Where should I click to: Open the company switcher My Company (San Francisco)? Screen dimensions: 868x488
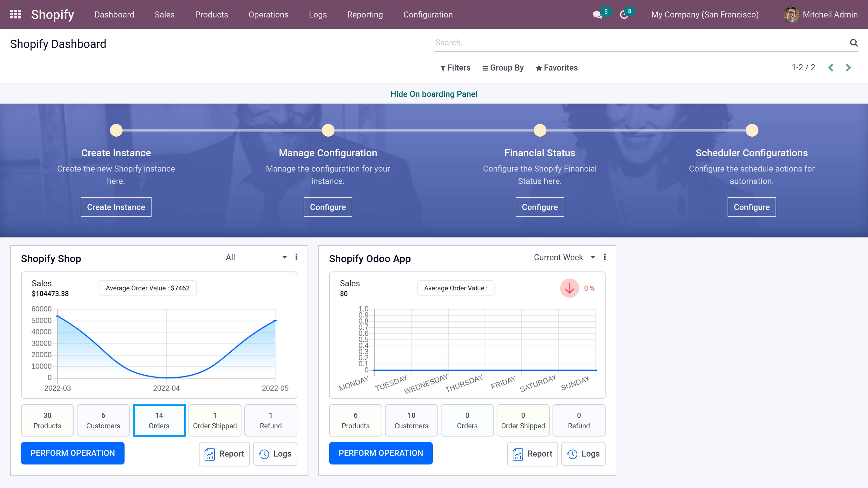705,15
